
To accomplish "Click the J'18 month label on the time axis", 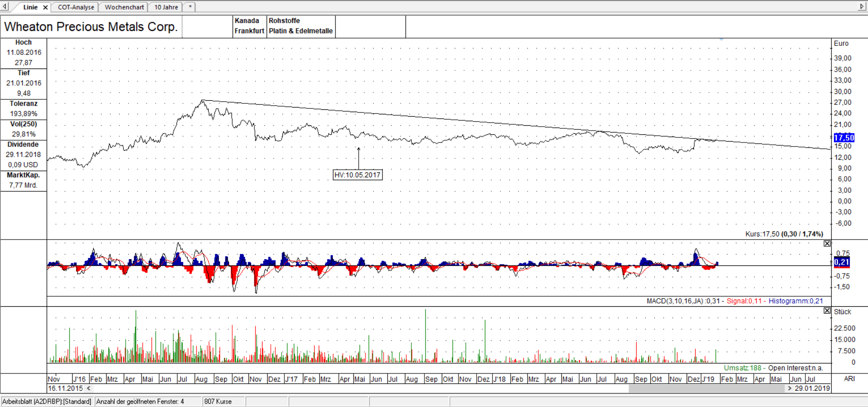I will coord(499,379).
